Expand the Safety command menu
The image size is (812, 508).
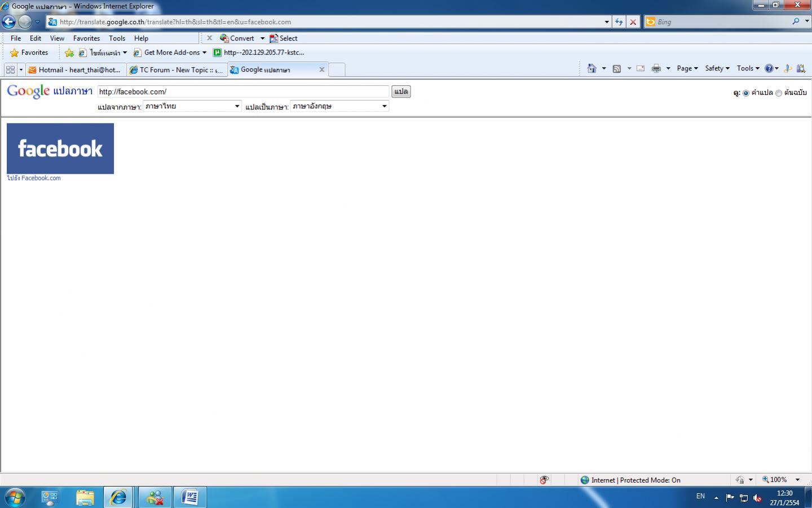click(x=717, y=68)
